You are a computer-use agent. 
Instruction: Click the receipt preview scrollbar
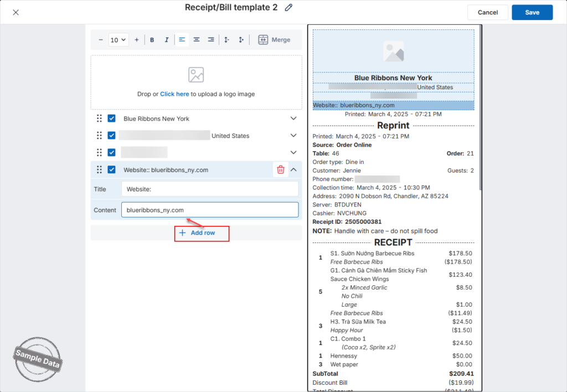pyautogui.click(x=480, y=109)
